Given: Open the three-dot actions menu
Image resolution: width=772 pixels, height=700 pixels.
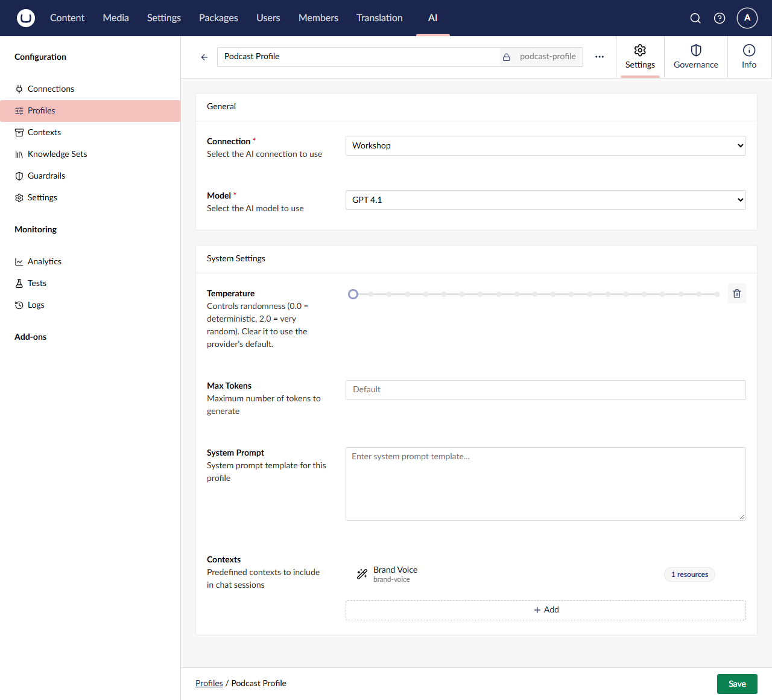Looking at the screenshot, I should 600,57.
